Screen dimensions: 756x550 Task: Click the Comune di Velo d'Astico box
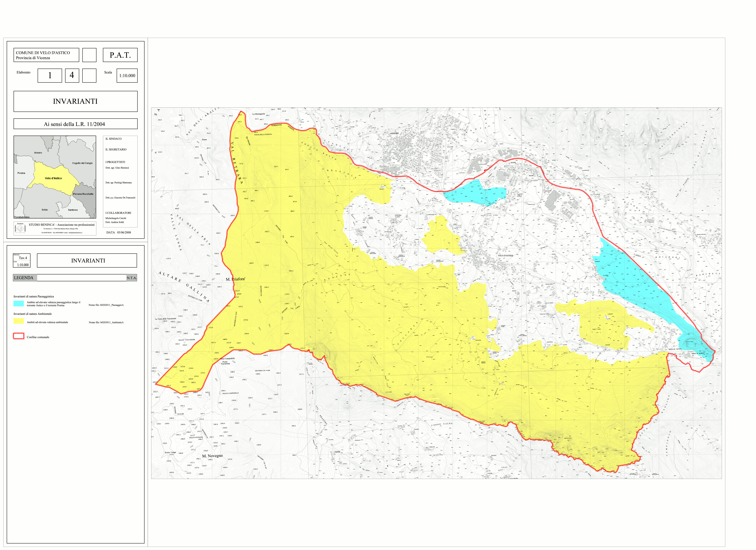[46, 55]
